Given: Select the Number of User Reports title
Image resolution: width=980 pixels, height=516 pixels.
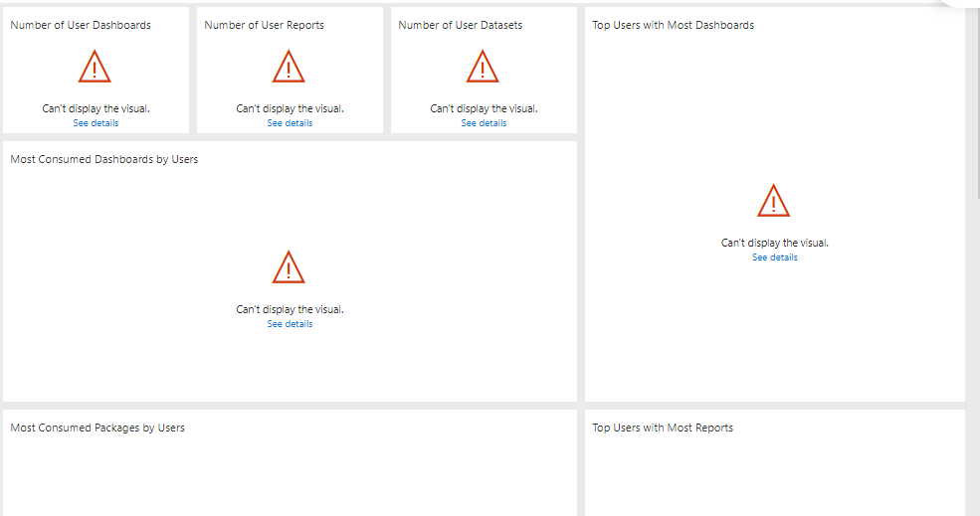Looking at the screenshot, I should pyautogui.click(x=265, y=25).
